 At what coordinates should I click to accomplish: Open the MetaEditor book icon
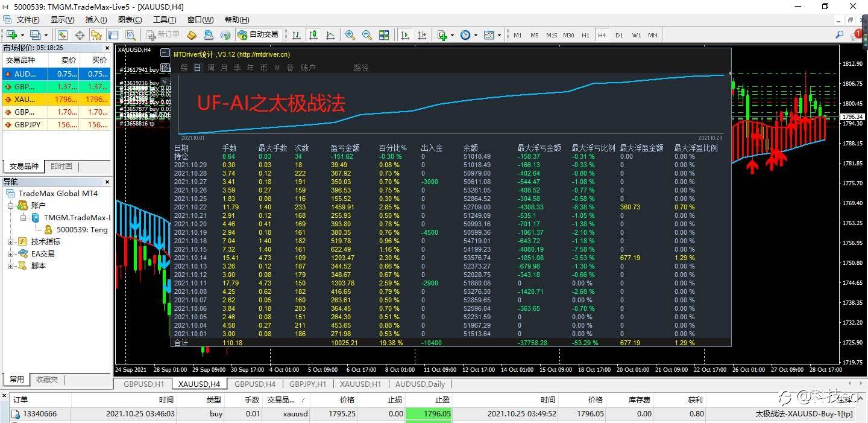(192, 35)
